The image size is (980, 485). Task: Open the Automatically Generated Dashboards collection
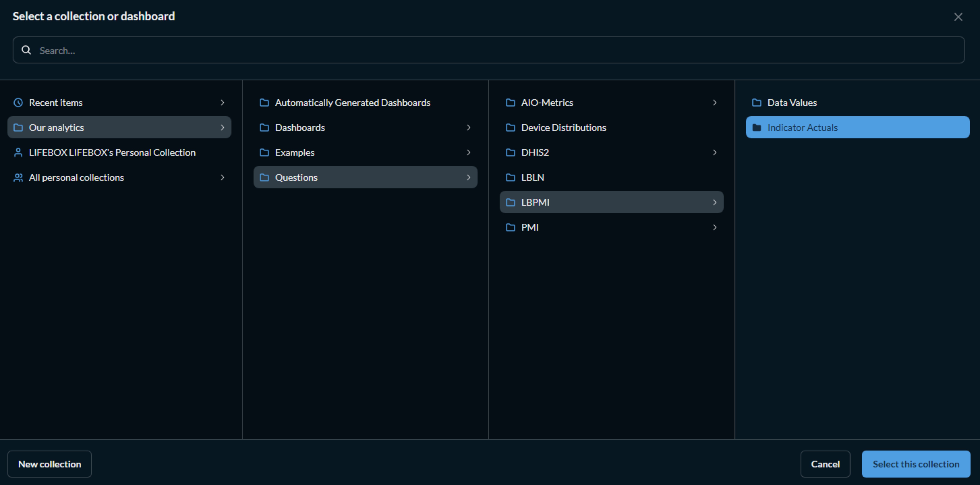(x=353, y=102)
